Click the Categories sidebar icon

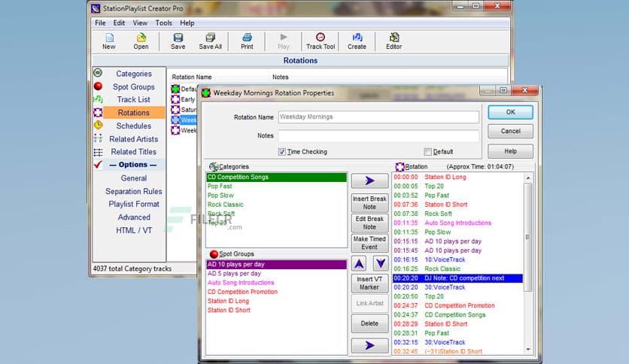click(98, 73)
